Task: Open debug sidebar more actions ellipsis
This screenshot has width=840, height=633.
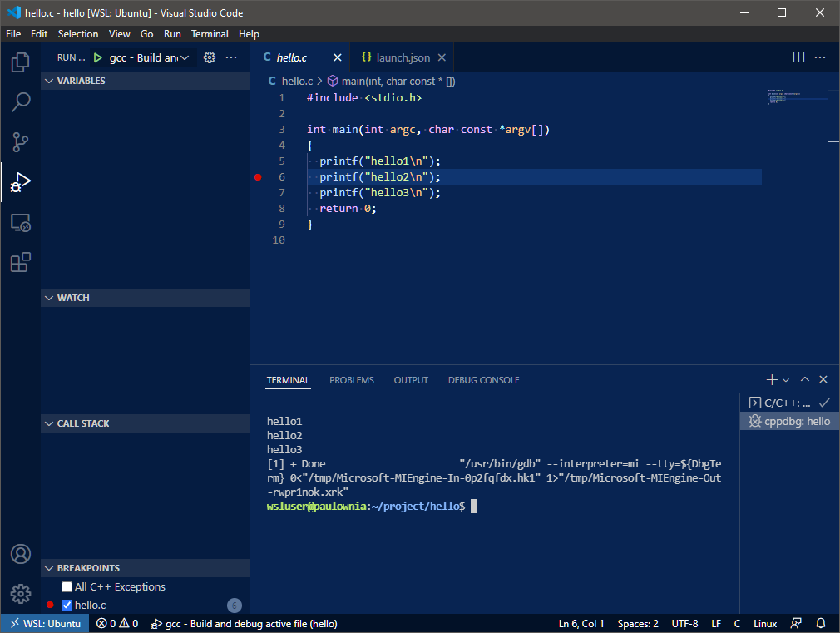Action: (x=231, y=57)
